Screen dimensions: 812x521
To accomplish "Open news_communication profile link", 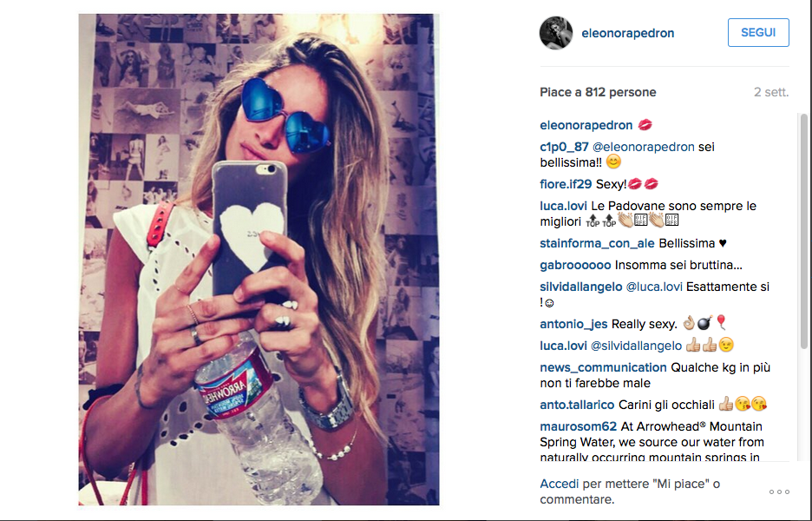I will coord(603,367).
